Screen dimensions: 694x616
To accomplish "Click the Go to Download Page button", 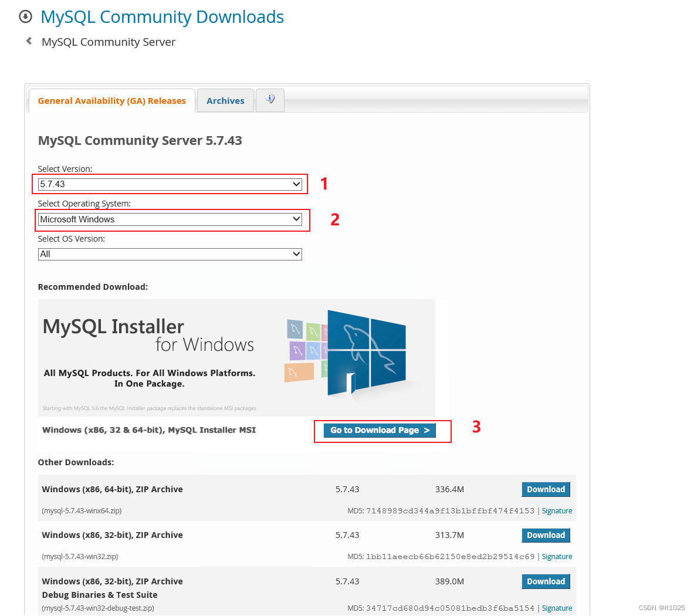I will (x=380, y=430).
